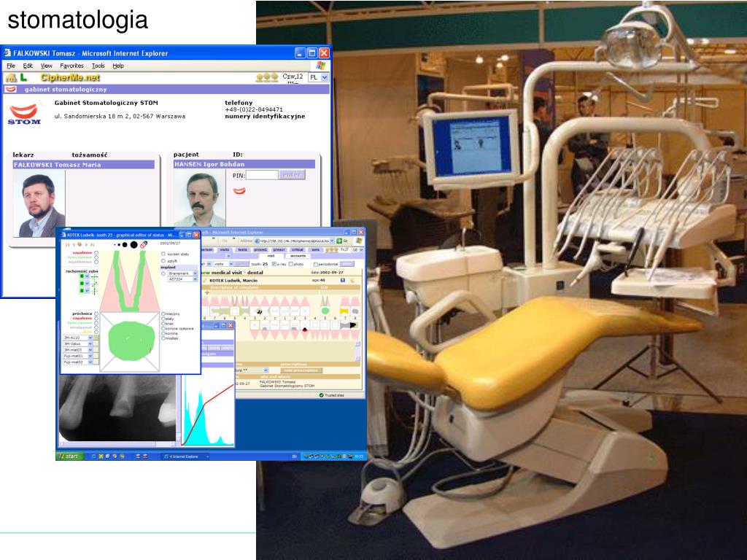Toggle the periodontal checkbox
747x560 pixels.
click(x=315, y=264)
